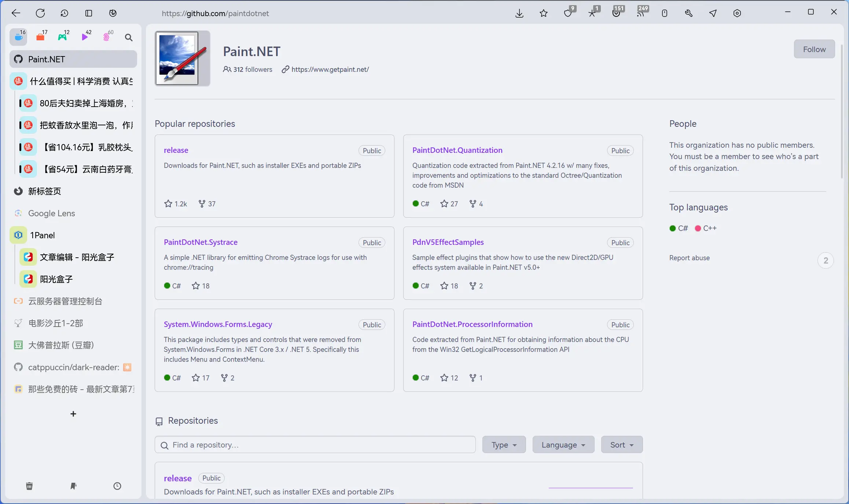The height and width of the screenshot is (504, 849).
Task: Open the PdnV5EffectSamples repository
Action: click(x=448, y=242)
